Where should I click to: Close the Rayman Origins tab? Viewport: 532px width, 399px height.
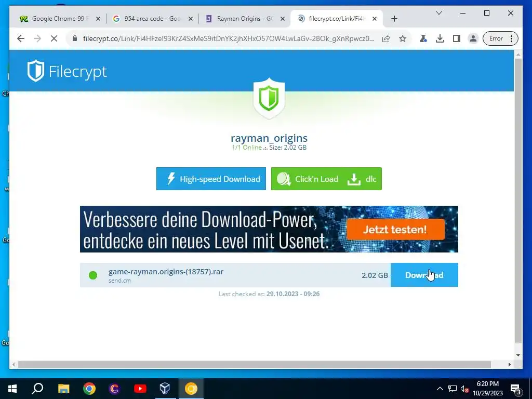(x=282, y=19)
